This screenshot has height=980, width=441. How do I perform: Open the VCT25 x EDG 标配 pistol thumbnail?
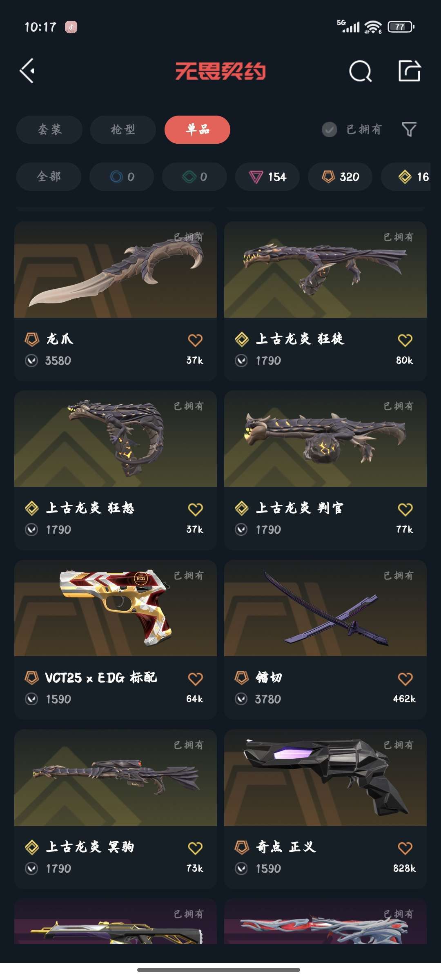pyautogui.click(x=116, y=608)
